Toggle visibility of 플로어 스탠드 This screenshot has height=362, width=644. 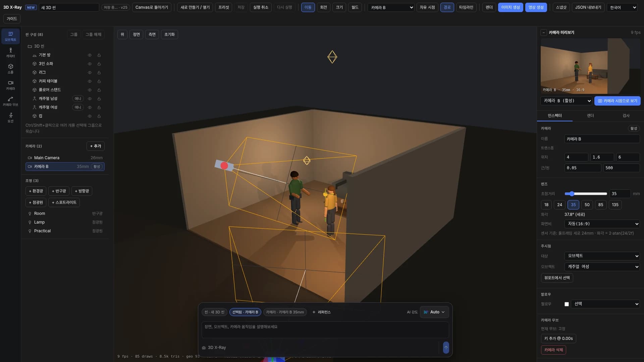tap(90, 90)
